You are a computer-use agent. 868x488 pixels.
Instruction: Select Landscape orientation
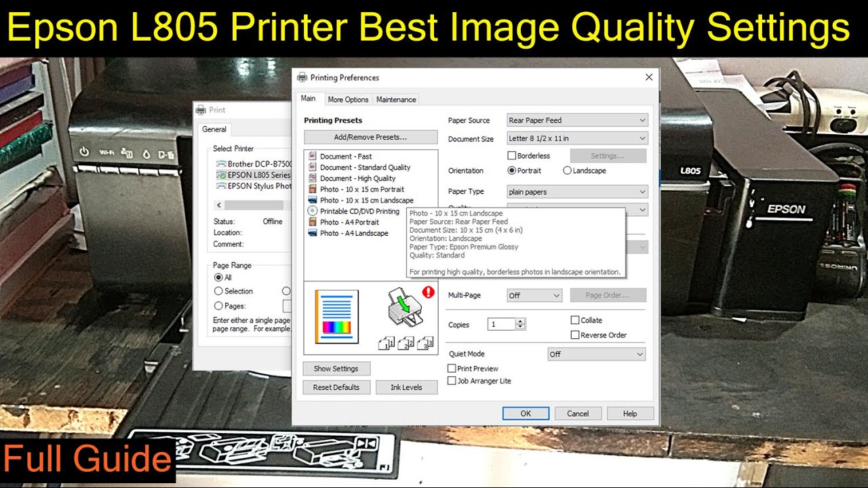(567, 171)
